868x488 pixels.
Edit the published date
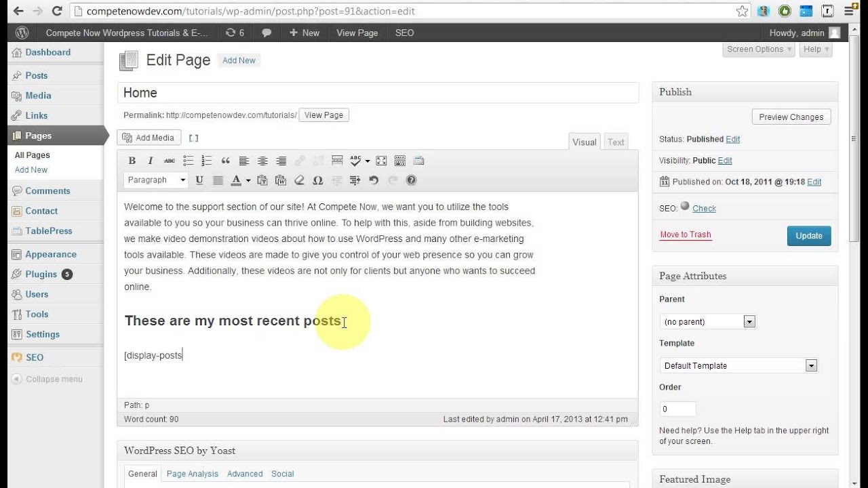pos(814,182)
